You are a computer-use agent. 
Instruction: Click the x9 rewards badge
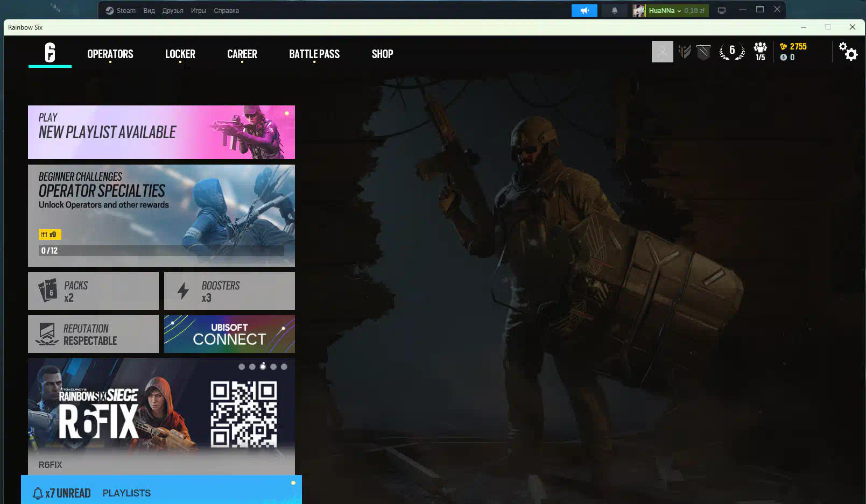(50, 235)
